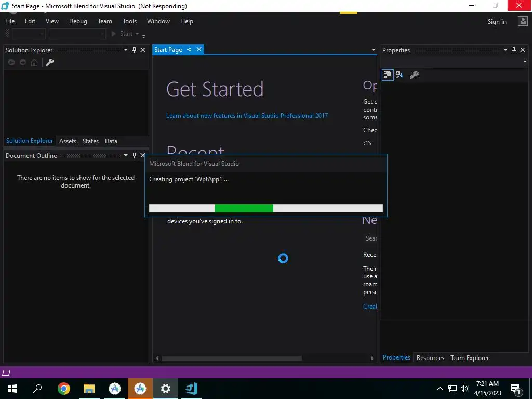Click the Start Page search box

coord(370,238)
